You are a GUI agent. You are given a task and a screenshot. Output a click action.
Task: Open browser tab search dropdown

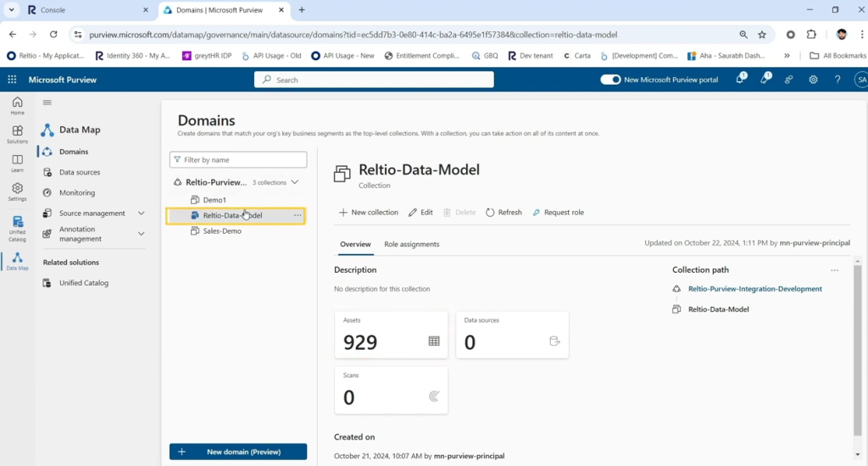click(11, 10)
